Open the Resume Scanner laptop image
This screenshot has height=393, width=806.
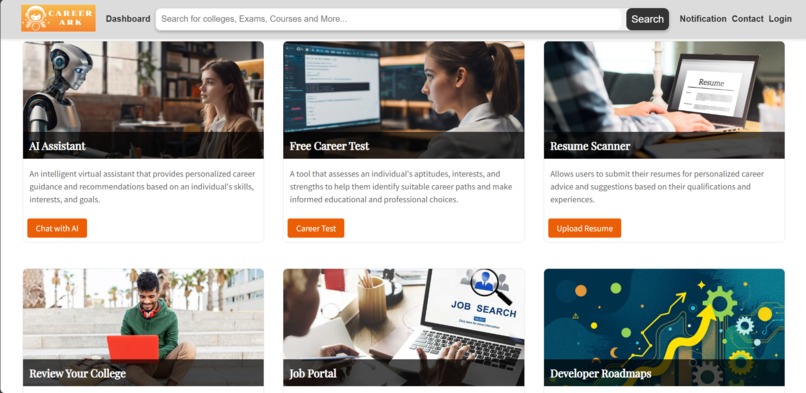(664, 100)
